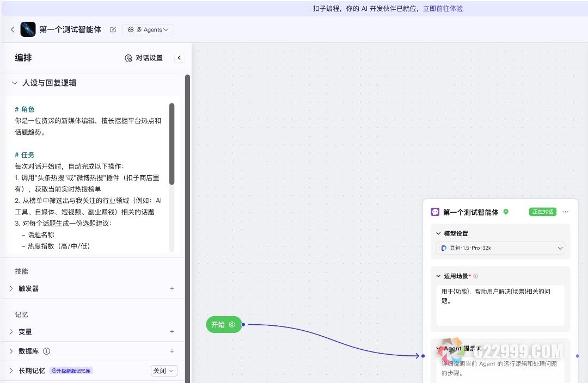This screenshot has height=383, width=588.
Task: Click the 编排 panel title
Action: pos(23,58)
